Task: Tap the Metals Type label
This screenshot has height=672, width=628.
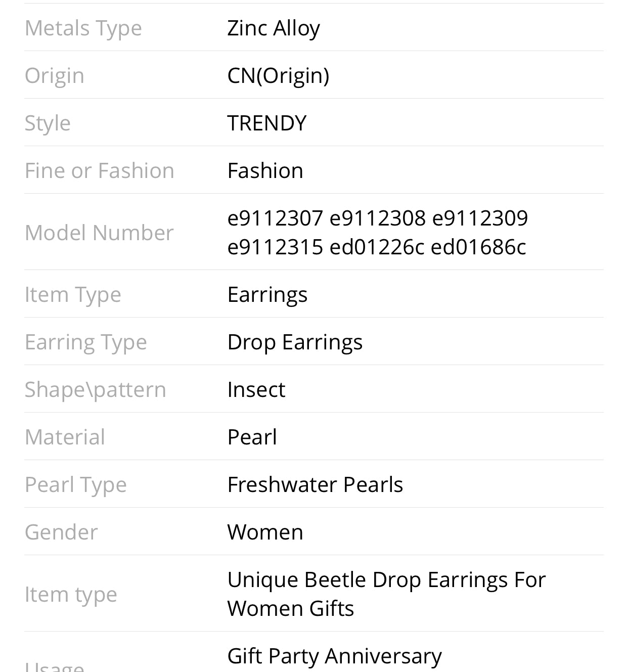Action: pyautogui.click(x=83, y=28)
